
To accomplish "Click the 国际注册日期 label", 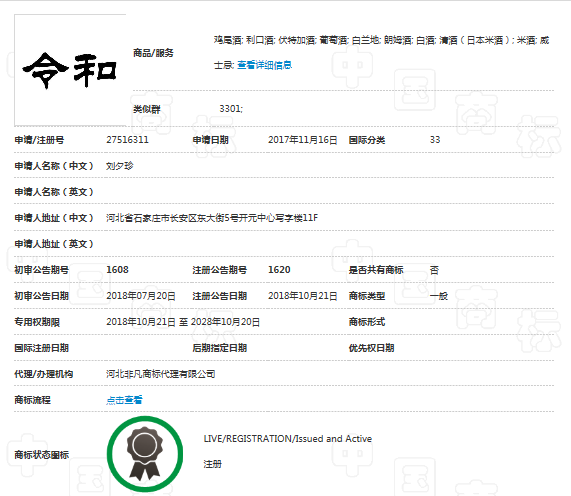I will pyautogui.click(x=42, y=348).
